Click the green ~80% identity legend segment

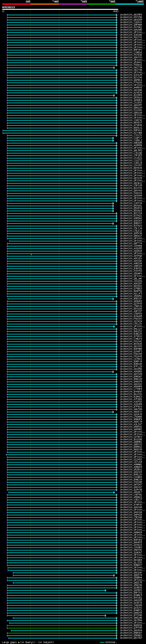(101, 4)
